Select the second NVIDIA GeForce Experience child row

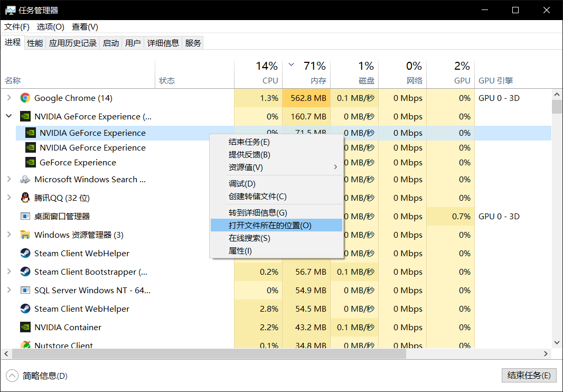pos(284,148)
